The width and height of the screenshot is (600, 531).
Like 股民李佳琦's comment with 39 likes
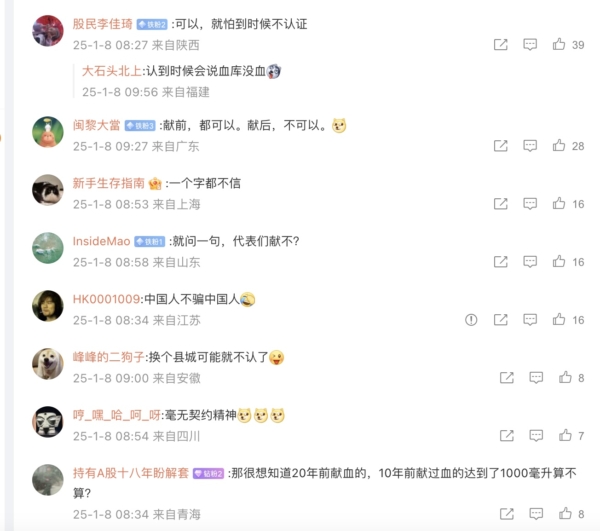coord(559,44)
